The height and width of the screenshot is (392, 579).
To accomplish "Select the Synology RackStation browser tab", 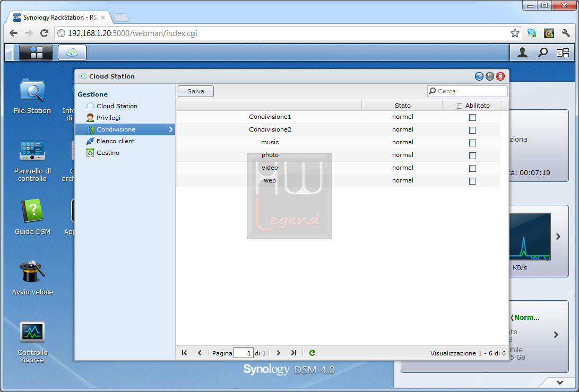I will click(x=58, y=18).
